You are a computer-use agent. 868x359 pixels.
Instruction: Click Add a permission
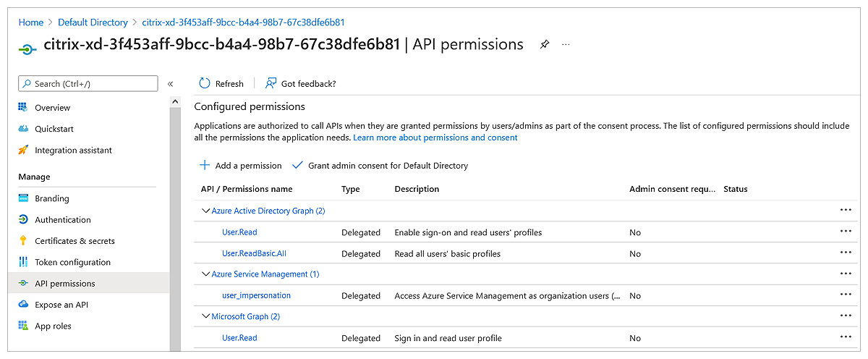242,166
